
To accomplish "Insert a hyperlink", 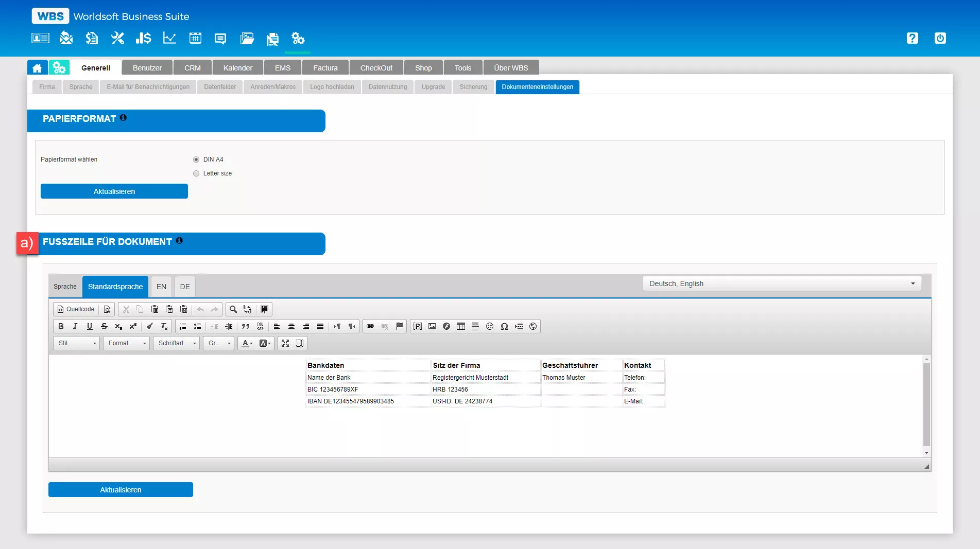I will click(x=370, y=326).
